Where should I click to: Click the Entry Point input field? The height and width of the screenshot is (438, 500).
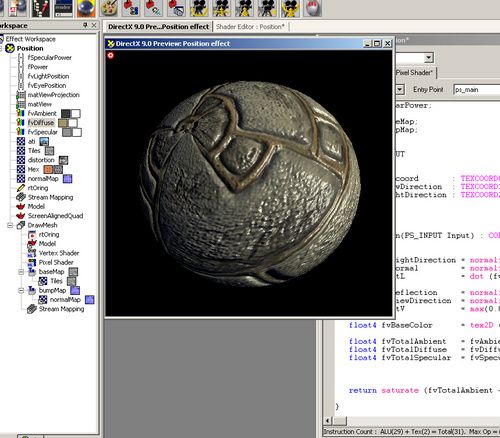pyautogui.click(x=477, y=90)
